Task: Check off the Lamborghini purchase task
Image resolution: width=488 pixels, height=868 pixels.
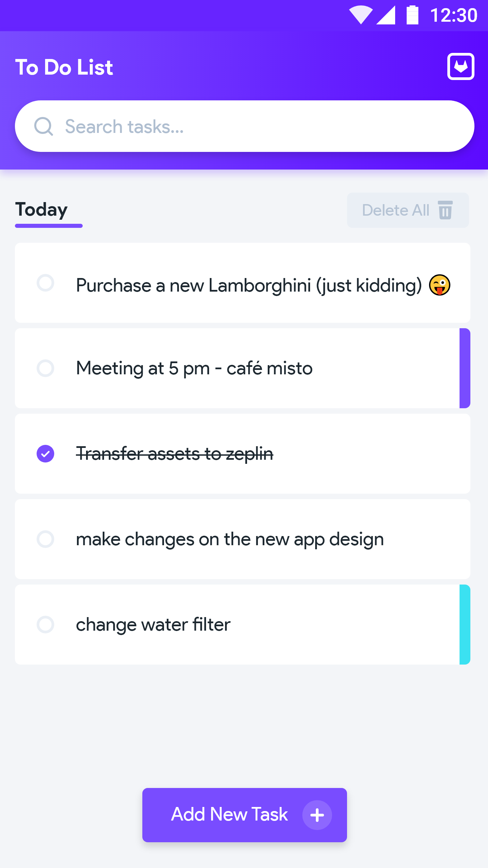Action: tap(45, 283)
